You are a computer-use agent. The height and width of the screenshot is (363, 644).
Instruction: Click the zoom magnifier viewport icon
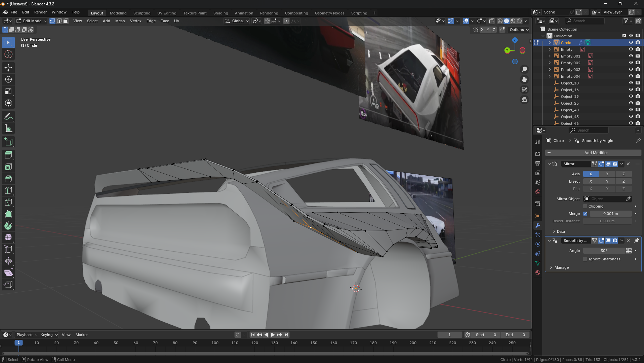point(524,69)
